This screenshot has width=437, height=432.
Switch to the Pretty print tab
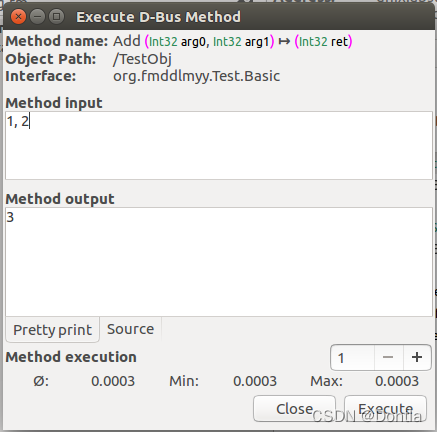click(x=52, y=330)
